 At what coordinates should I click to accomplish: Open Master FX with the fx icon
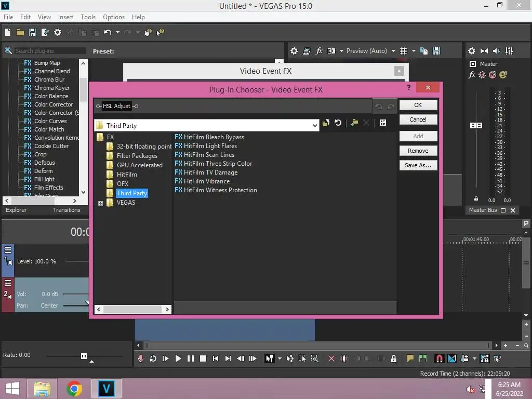(x=472, y=75)
